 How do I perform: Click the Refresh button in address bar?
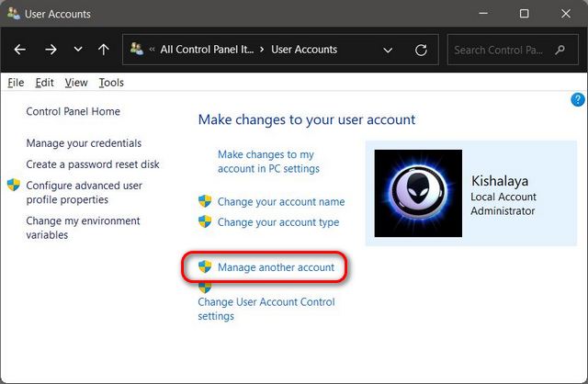click(421, 50)
